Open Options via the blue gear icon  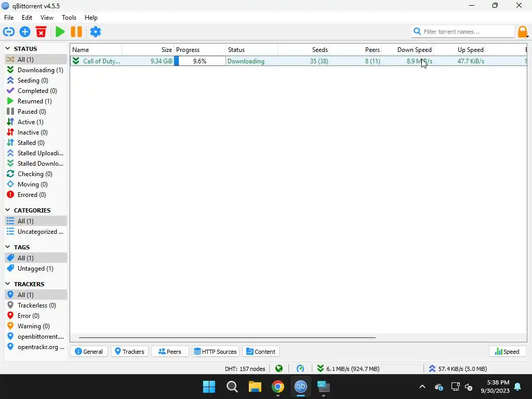point(96,32)
